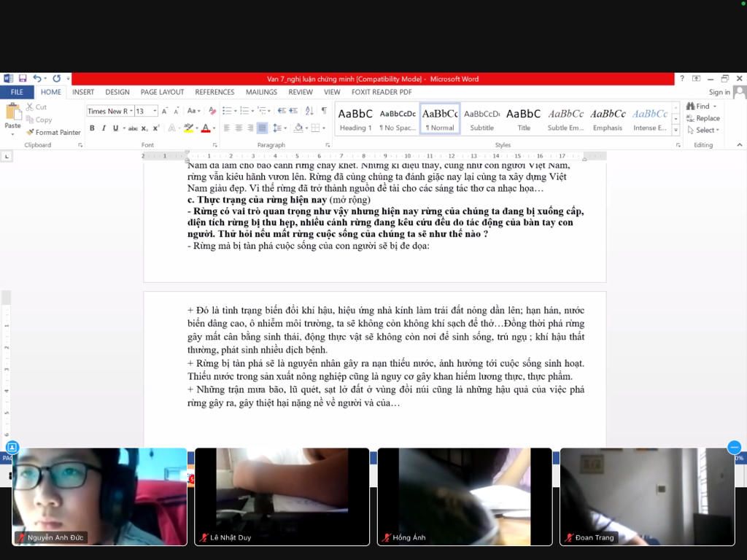Apply subscript formatting
The height and width of the screenshot is (560, 747).
click(x=144, y=128)
